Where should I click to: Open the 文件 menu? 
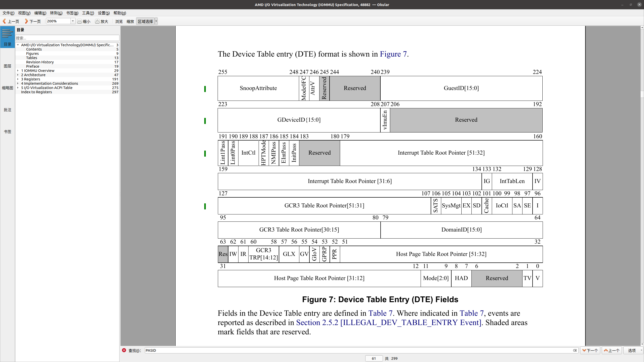8,13
